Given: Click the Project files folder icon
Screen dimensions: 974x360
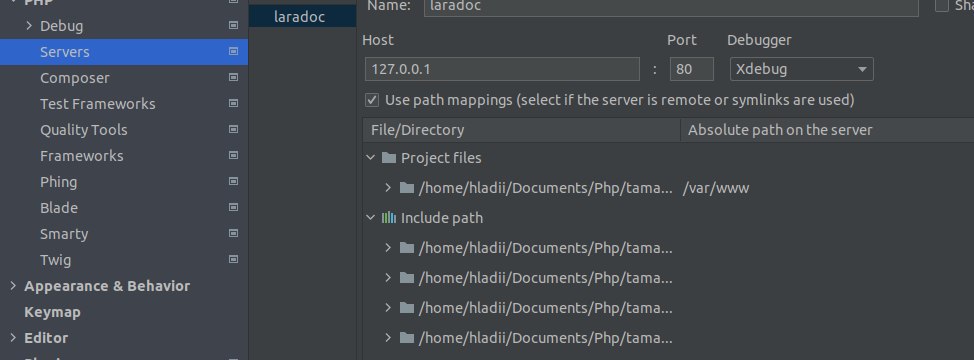Looking at the screenshot, I should 389,158.
